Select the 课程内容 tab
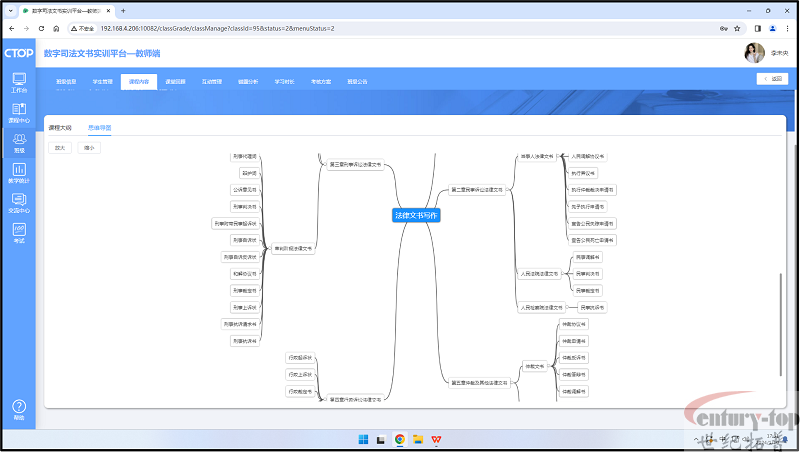This screenshot has height=452, width=800. click(139, 82)
